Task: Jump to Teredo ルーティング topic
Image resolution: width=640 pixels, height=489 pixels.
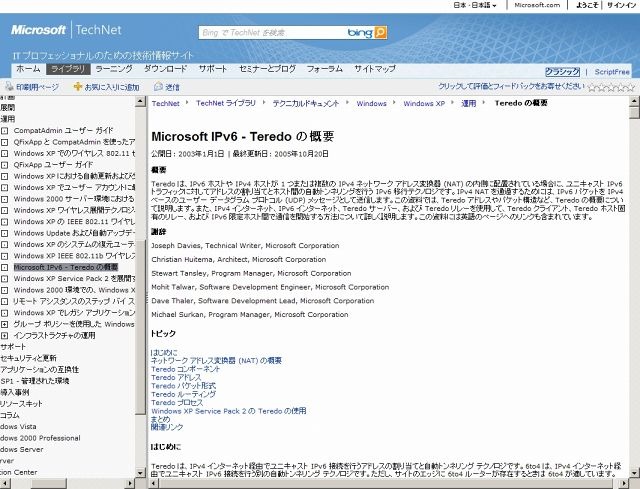Action: click(183, 394)
